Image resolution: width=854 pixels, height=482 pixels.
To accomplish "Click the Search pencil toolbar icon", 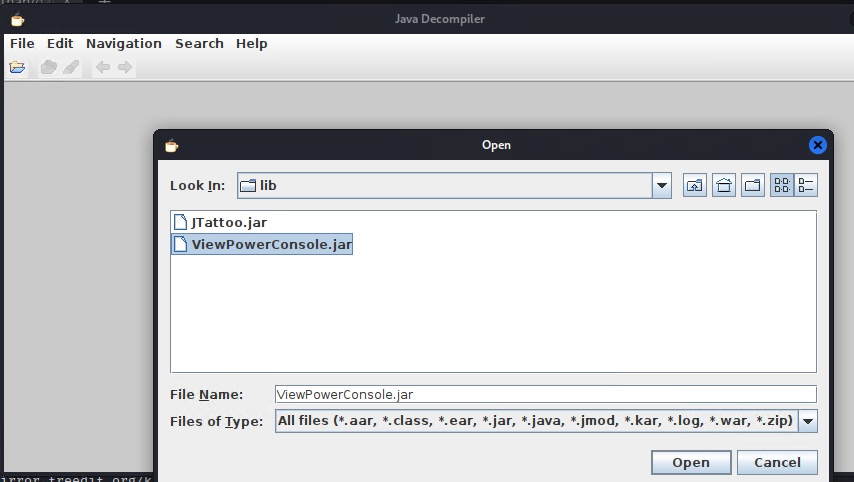I will 70,67.
